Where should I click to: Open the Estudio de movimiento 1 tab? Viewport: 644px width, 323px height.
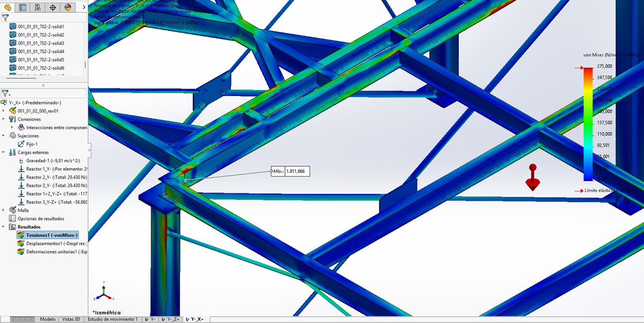coord(112,320)
